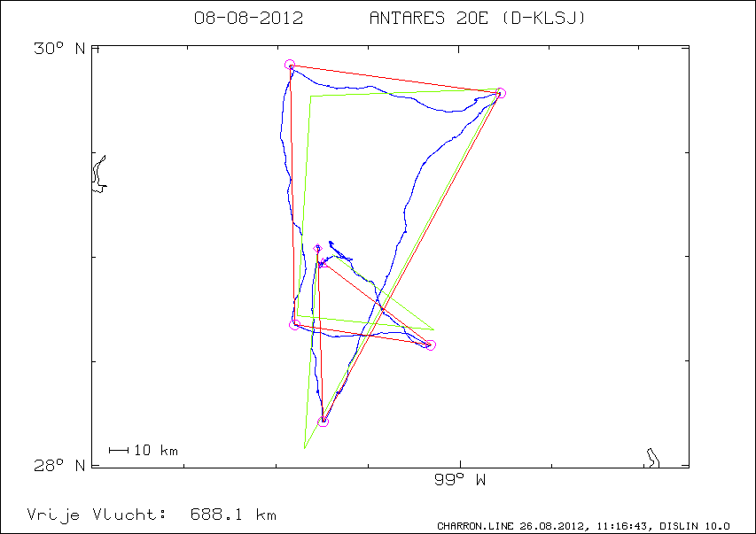Click the 30° N latitude label
This screenshot has height=534, width=756.
click(x=58, y=48)
